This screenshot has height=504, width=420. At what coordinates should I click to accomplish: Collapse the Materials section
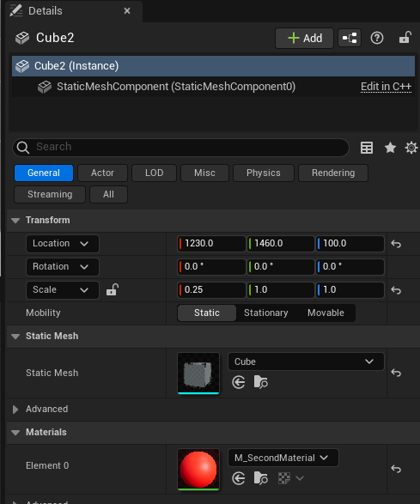pyautogui.click(x=15, y=433)
